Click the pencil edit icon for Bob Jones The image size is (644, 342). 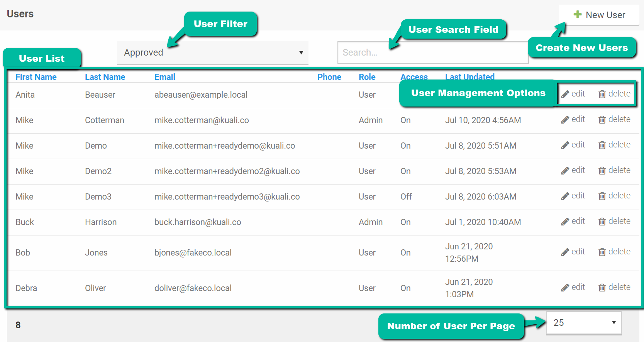point(565,252)
